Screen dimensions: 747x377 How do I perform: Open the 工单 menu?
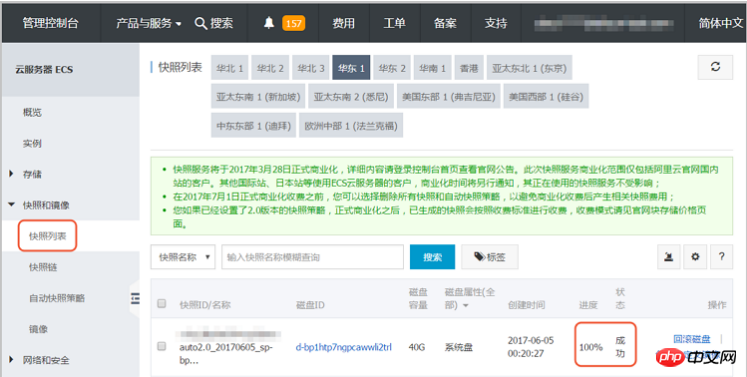coord(394,23)
